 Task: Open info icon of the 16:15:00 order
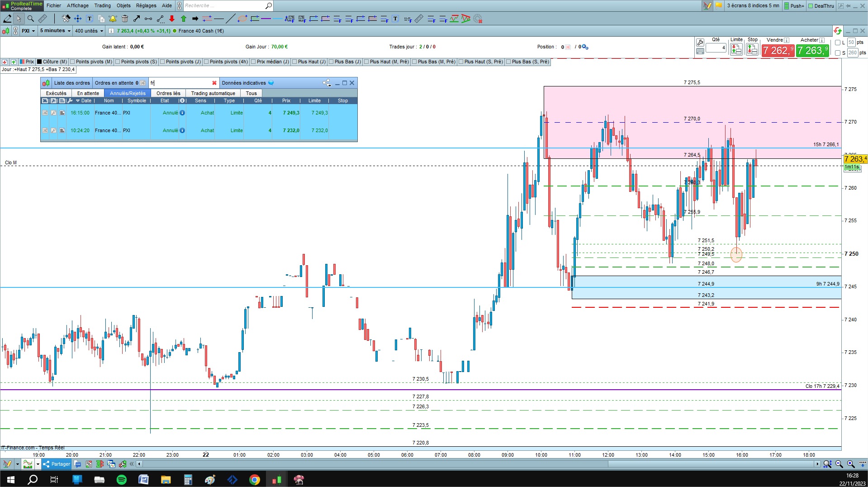point(182,113)
